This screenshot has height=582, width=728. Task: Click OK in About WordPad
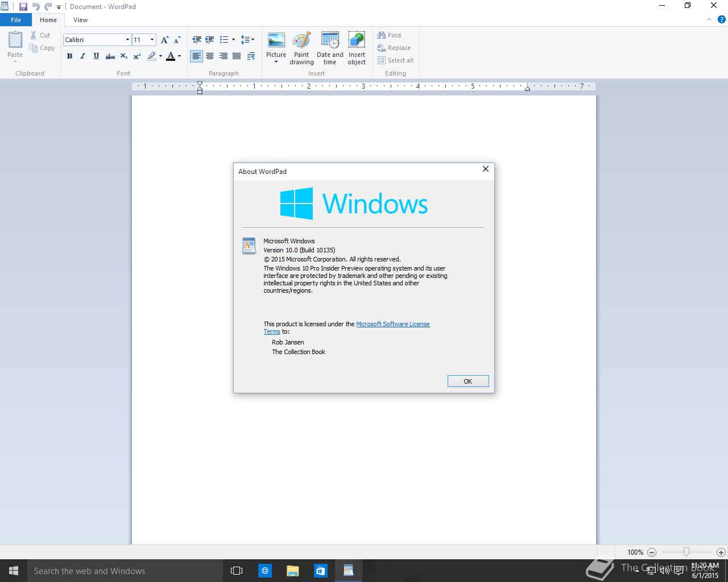point(468,381)
